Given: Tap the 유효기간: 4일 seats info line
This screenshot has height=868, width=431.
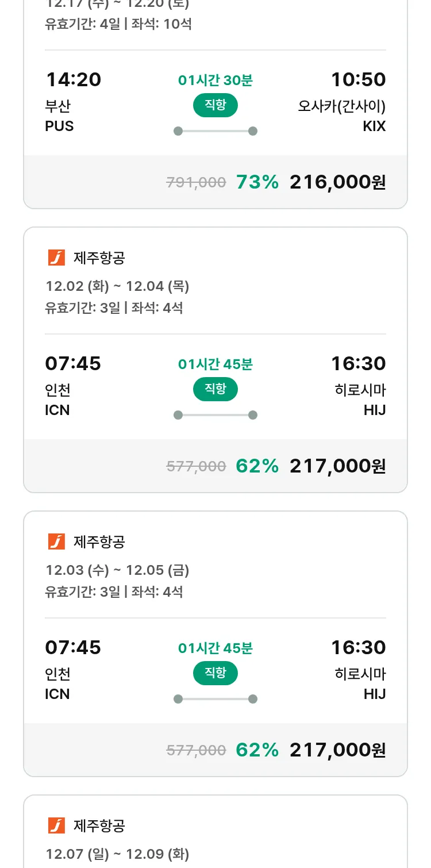Looking at the screenshot, I should tap(118, 25).
